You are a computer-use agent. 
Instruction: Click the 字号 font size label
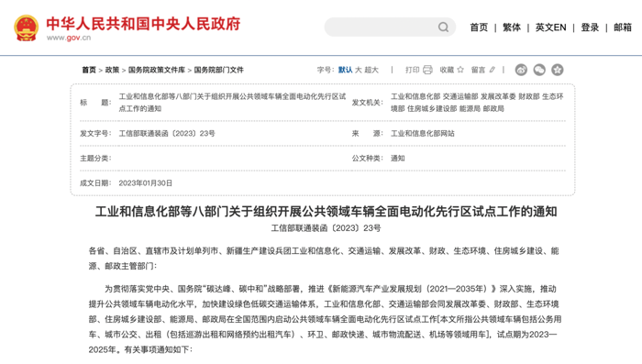click(326, 70)
